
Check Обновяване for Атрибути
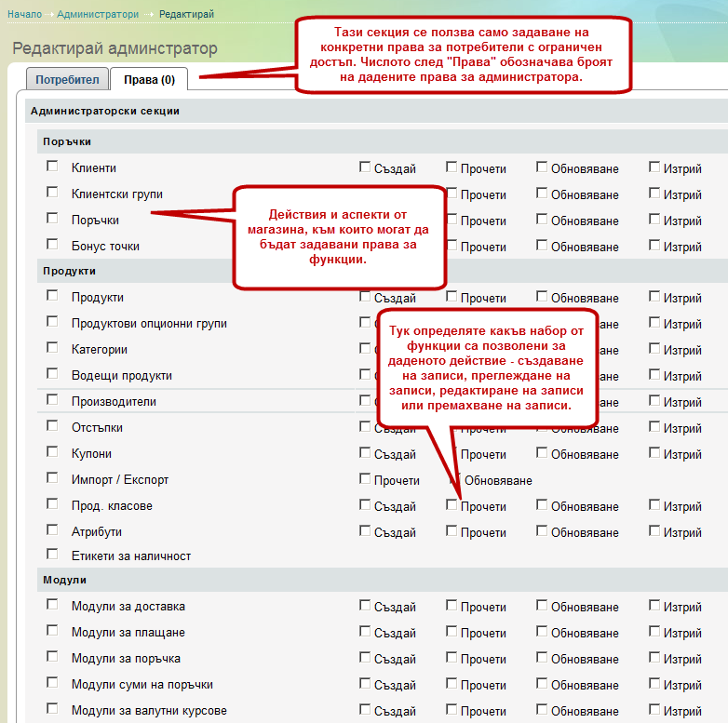tap(542, 531)
